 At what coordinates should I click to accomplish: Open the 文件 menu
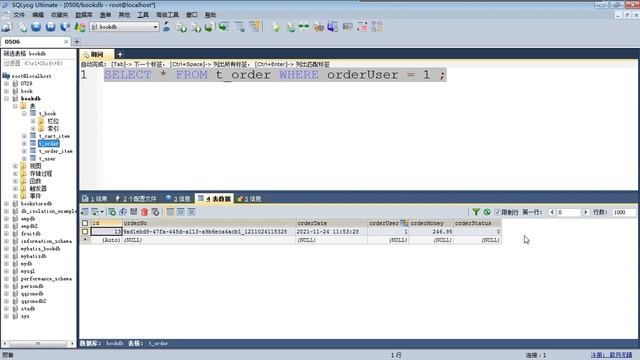pos(19,15)
